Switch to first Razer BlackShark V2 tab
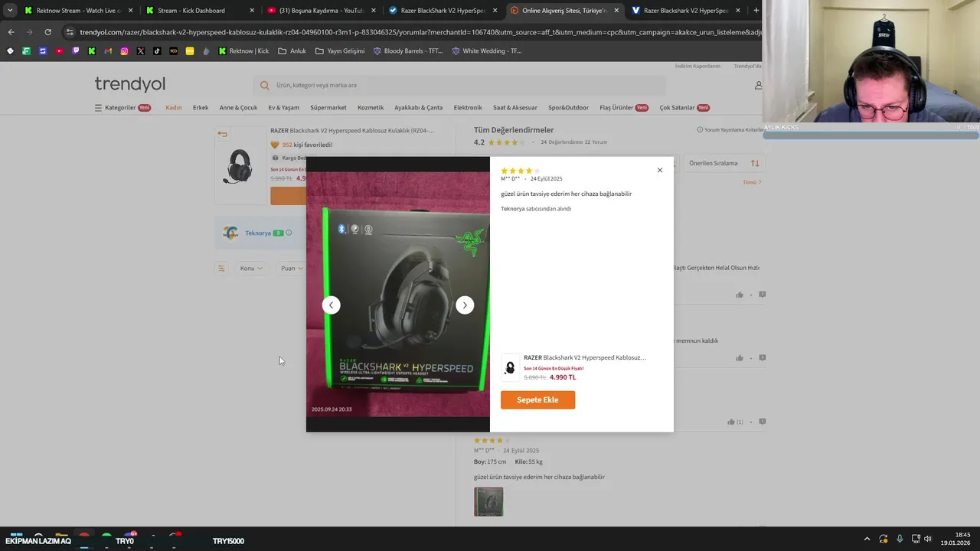 [x=443, y=11]
